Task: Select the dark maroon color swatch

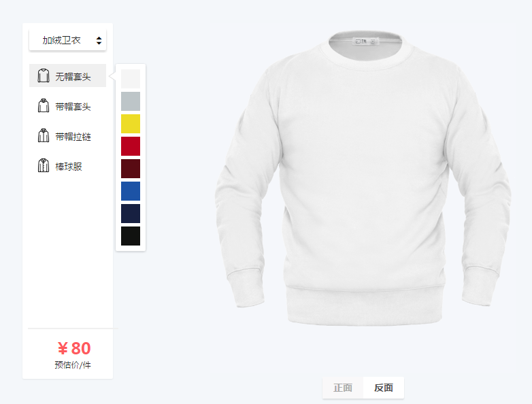Action: pos(131,169)
